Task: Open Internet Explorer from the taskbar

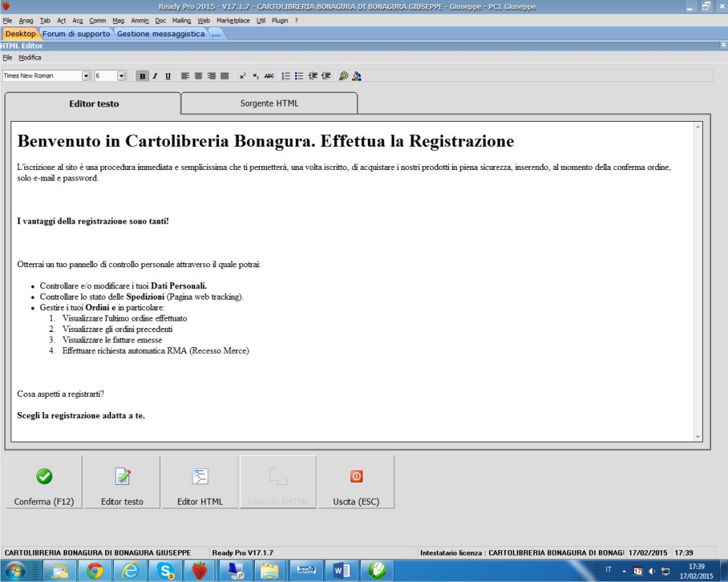Action: click(130, 570)
